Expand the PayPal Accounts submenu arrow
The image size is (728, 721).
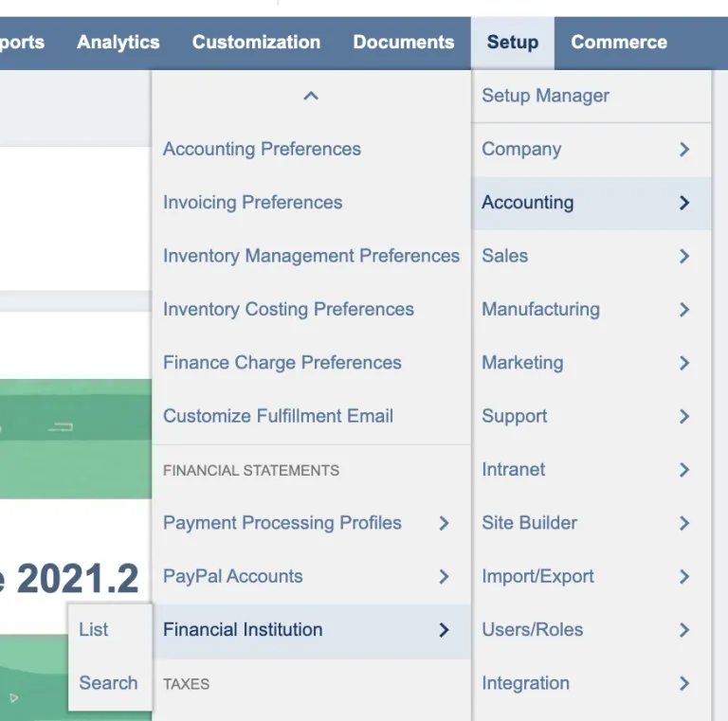pyautogui.click(x=444, y=576)
